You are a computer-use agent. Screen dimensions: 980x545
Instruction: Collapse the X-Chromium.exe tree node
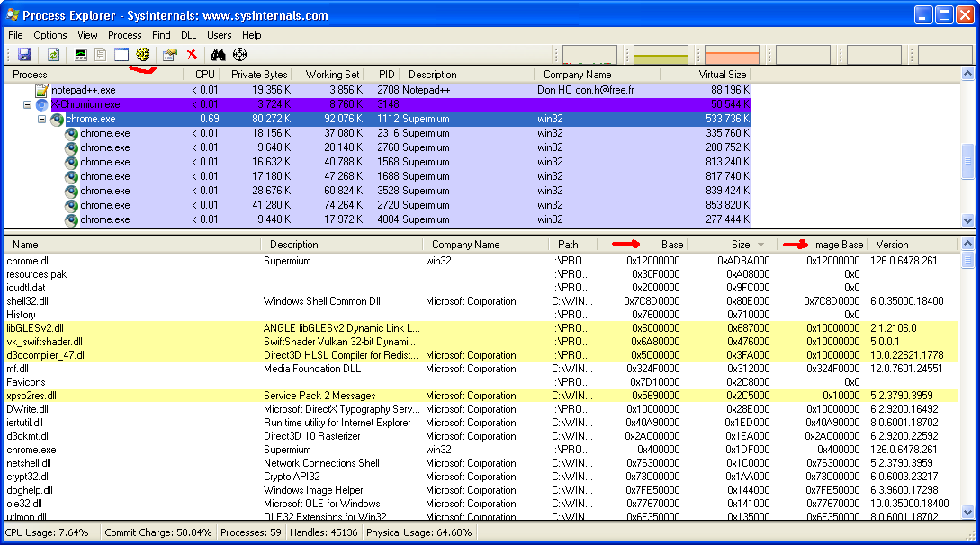coord(28,104)
